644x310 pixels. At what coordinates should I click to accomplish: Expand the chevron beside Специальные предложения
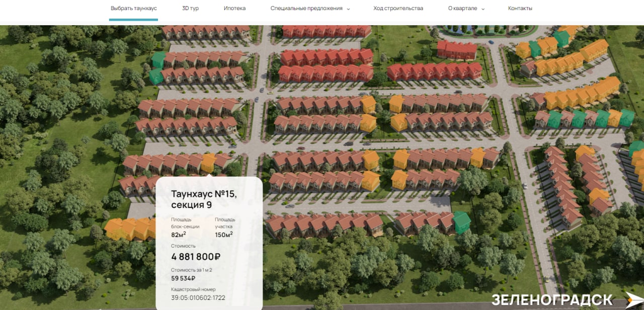pyautogui.click(x=348, y=9)
